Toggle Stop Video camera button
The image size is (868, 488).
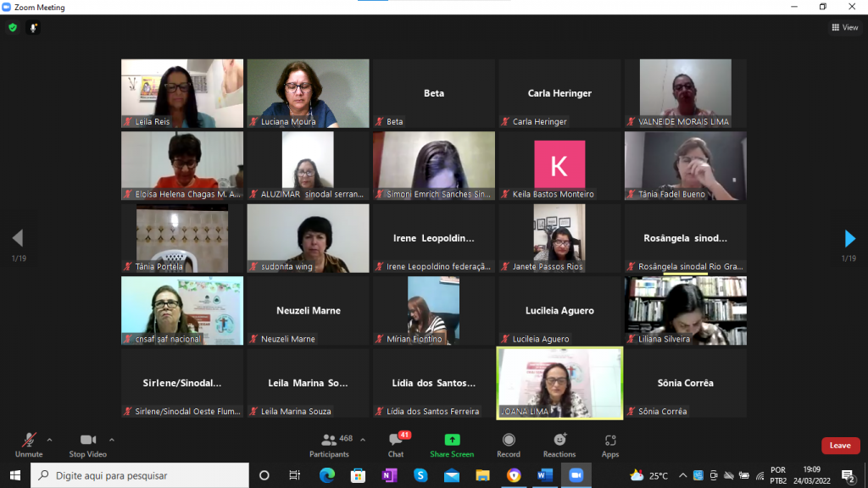(x=88, y=444)
